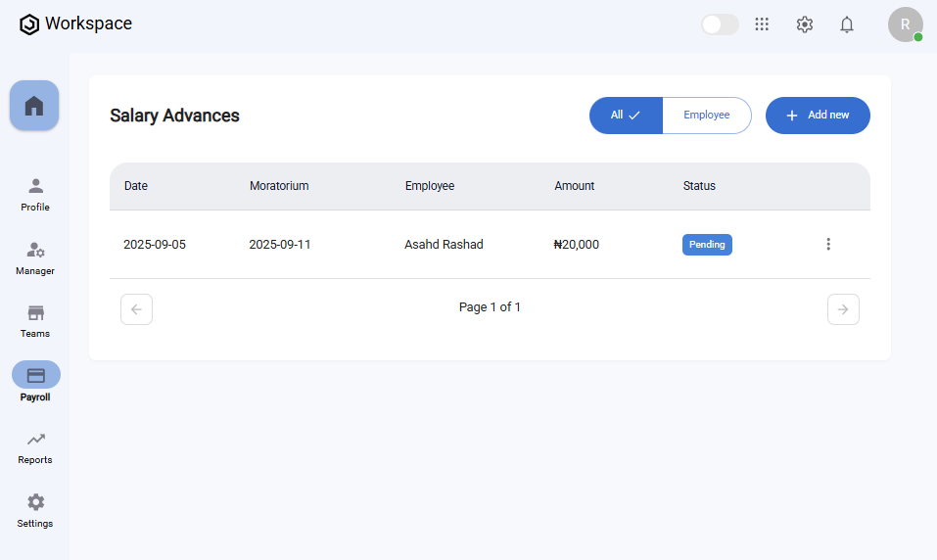The height and width of the screenshot is (560, 937).
Task: Click the top bar settings gear
Action: (x=805, y=24)
